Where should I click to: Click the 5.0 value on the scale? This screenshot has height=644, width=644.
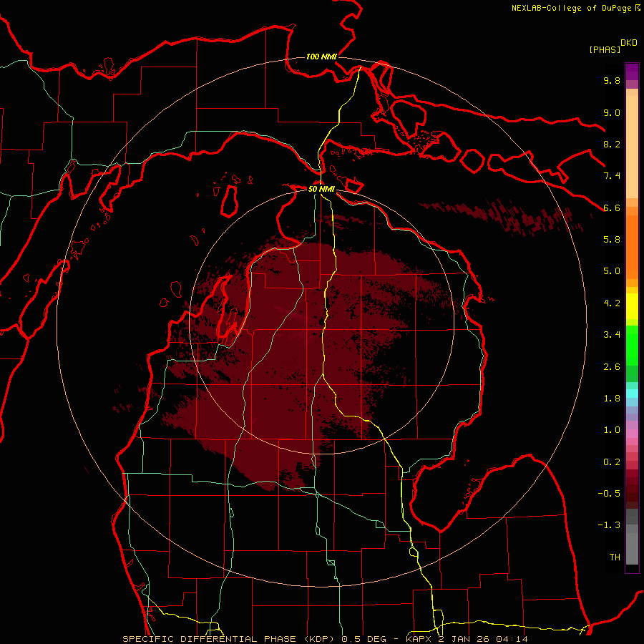pos(612,271)
